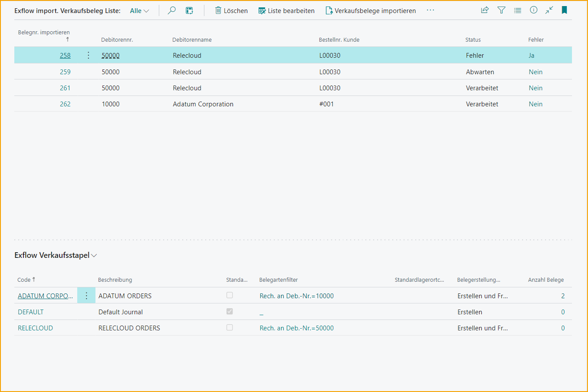Open import document number 259 link

[65, 72]
